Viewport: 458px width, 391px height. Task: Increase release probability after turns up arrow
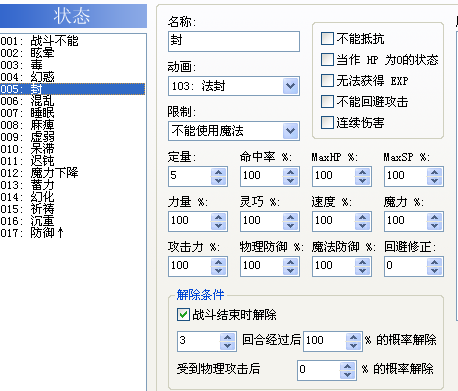point(354,337)
